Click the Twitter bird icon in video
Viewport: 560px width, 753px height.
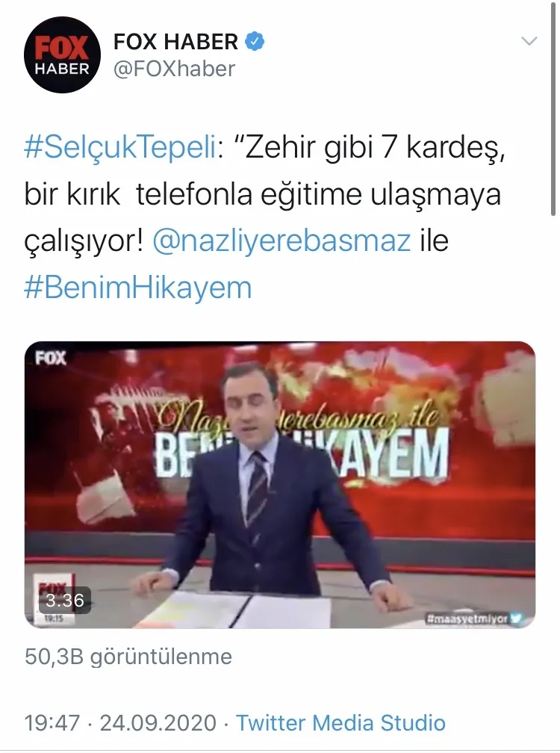[517, 618]
